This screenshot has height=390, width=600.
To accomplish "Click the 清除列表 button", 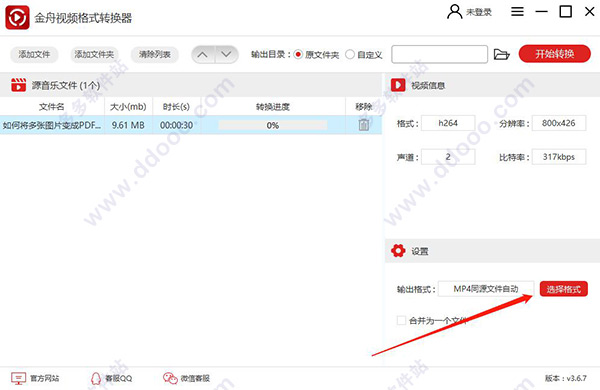I will (155, 54).
